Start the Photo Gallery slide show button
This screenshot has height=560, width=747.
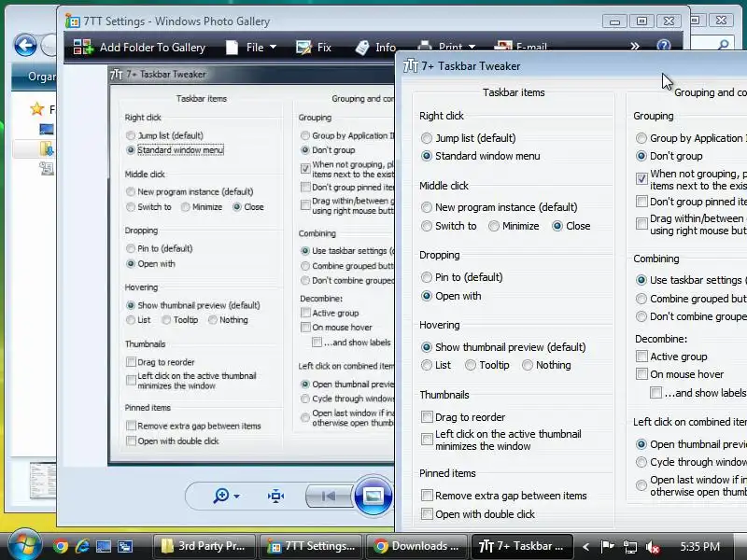pyautogui.click(x=373, y=496)
